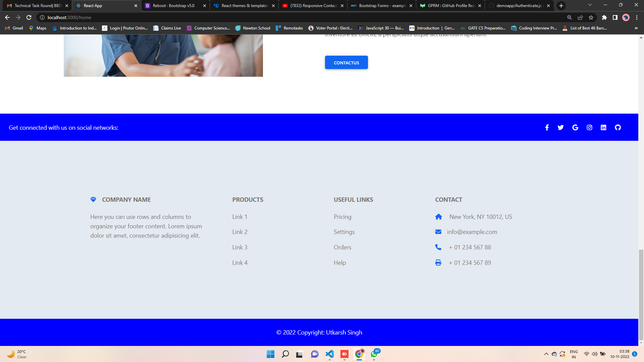This screenshot has height=362, width=644.
Task: Open the GitHub icon in the social bar
Action: (618, 127)
